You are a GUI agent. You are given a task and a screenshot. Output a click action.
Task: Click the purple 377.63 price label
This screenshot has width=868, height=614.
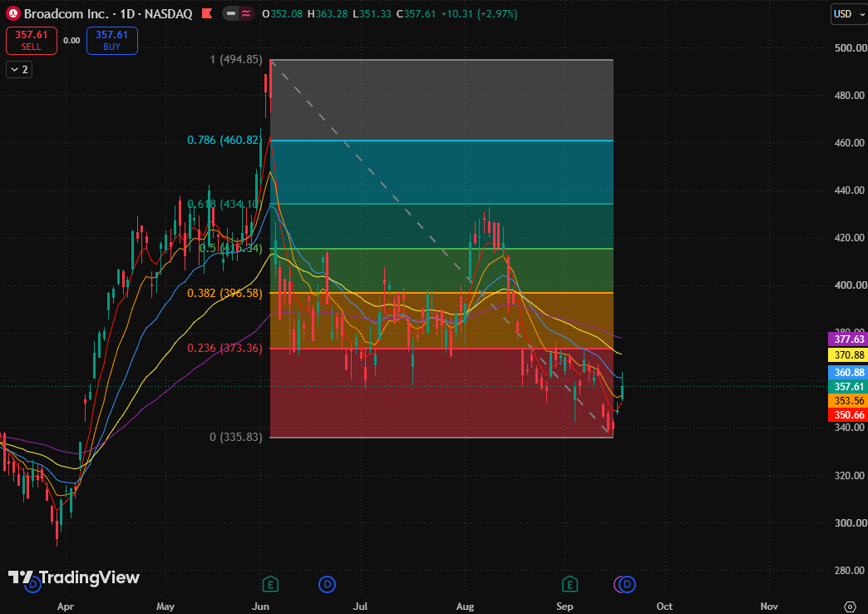848,339
